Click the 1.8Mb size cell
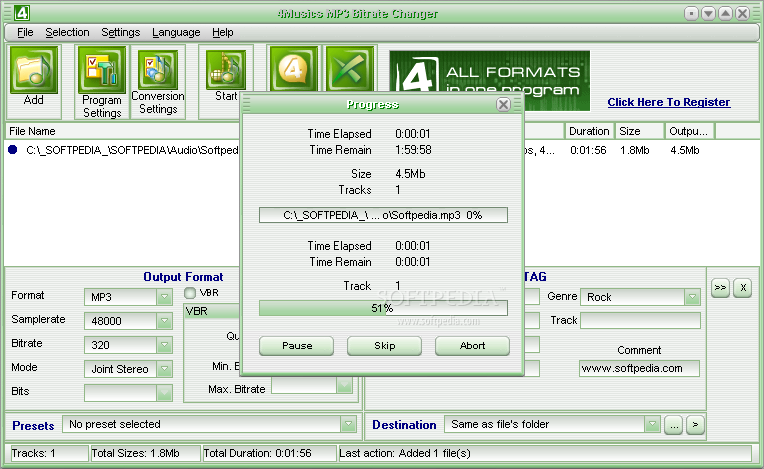The width and height of the screenshot is (764, 469). coord(634,150)
